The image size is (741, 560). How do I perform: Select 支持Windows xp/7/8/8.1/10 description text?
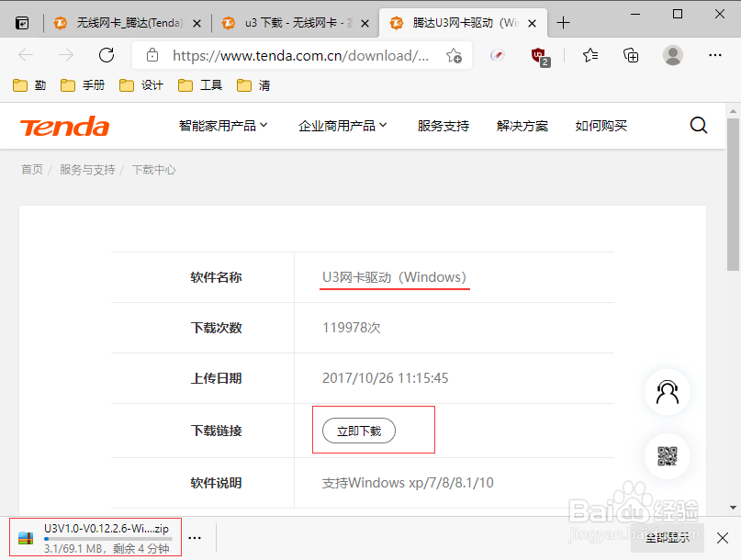[408, 483]
